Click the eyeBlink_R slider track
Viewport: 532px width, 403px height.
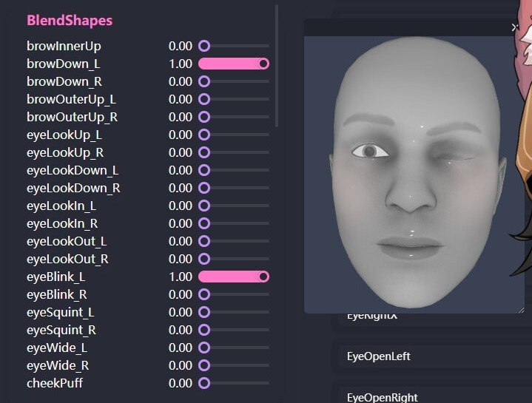click(237, 294)
